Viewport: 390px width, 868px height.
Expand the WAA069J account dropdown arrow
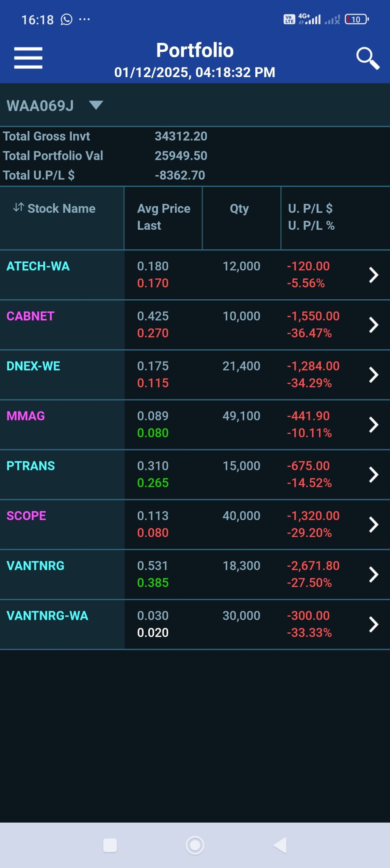coord(96,105)
